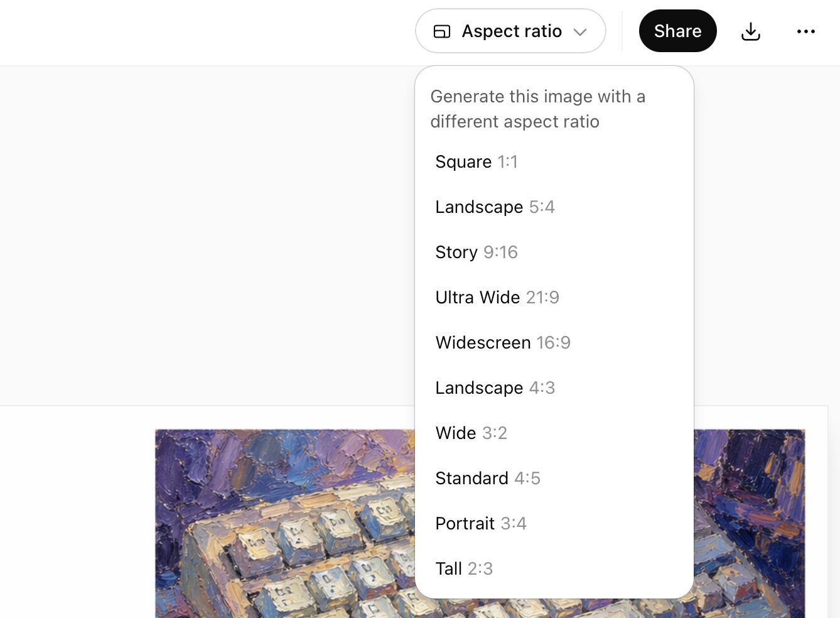Click the dropdown header description text

[537, 109]
